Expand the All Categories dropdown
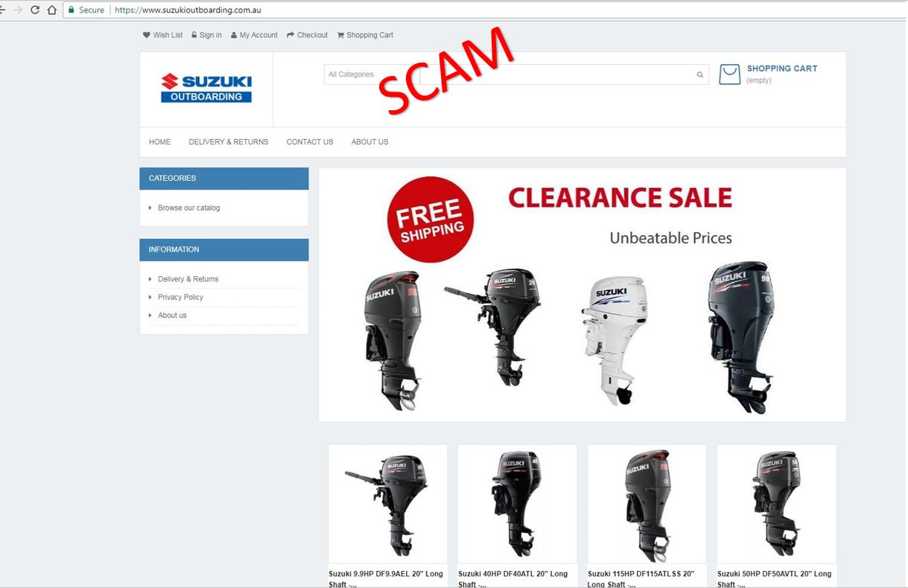This screenshot has height=588, width=908. [372, 74]
